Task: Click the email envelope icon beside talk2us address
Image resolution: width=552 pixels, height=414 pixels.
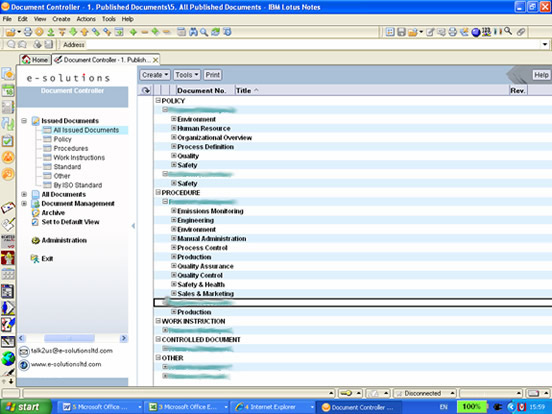Action: tap(24, 351)
